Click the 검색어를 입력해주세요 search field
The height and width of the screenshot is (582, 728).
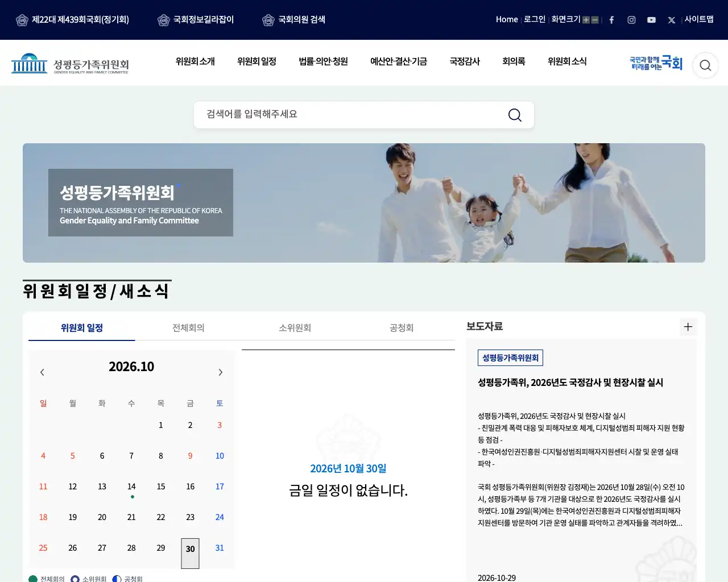(364, 115)
